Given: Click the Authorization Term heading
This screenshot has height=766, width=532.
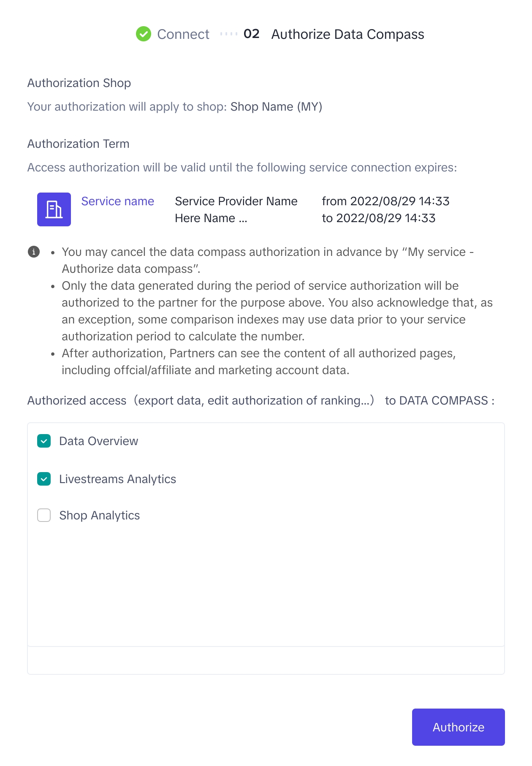Looking at the screenshot, I should (79, 144).
